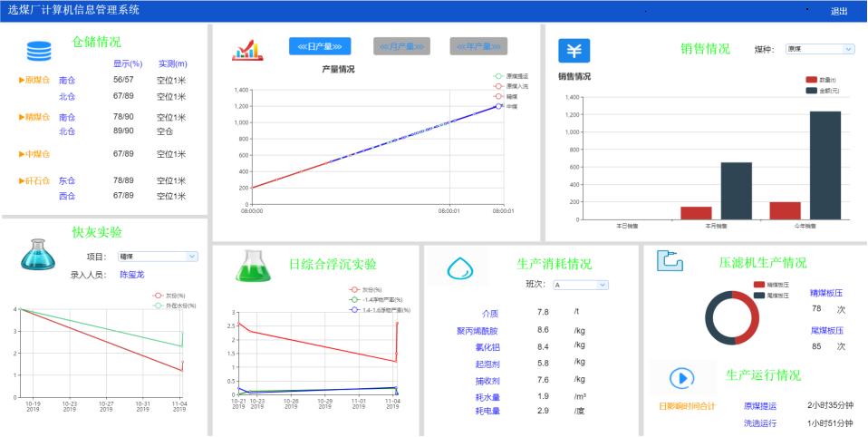Toggle 原煤提运 series in production legend

(x=507, y=76)
